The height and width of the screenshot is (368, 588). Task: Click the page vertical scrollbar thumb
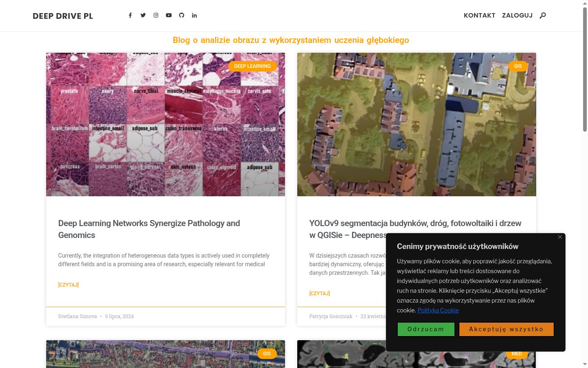585,69
